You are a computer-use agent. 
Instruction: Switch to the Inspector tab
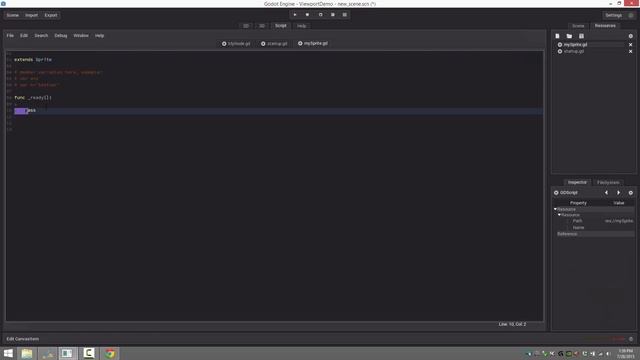pyautogui.click(x=577, y=182)
